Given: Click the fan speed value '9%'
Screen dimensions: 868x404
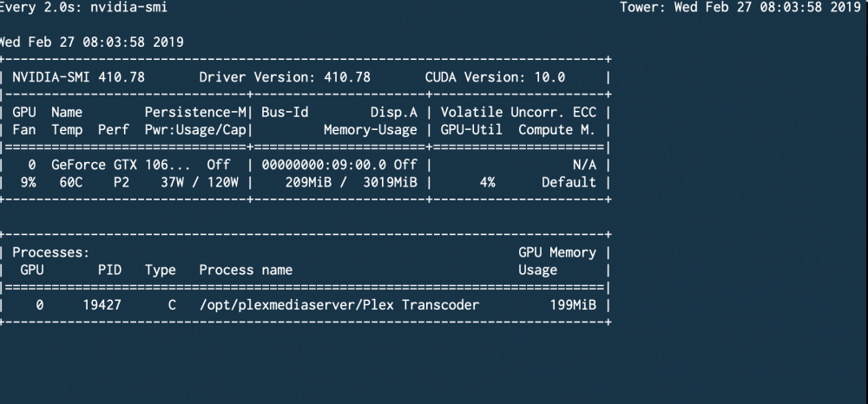Looking at the screenshot, I should tap(29, 182).
